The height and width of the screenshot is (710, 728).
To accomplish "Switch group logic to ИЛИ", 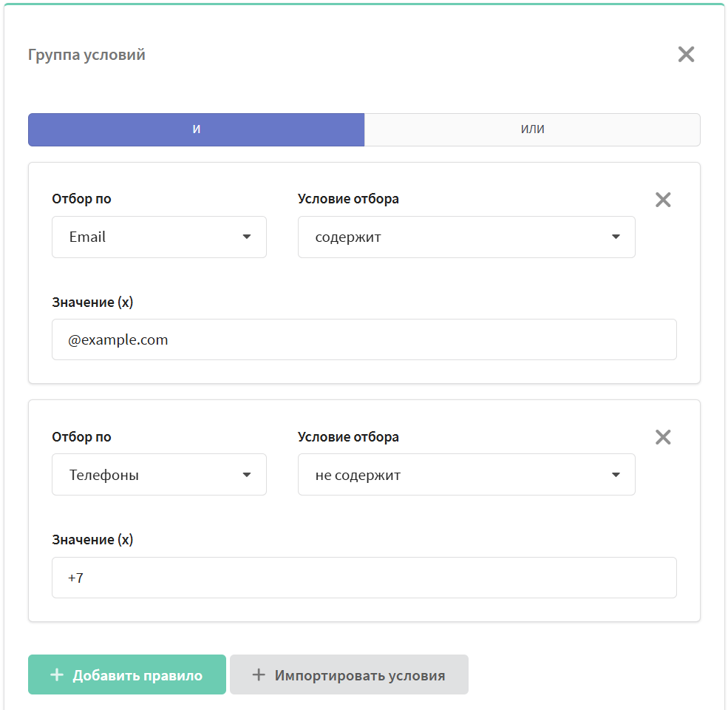I will (x=532, y=129).
